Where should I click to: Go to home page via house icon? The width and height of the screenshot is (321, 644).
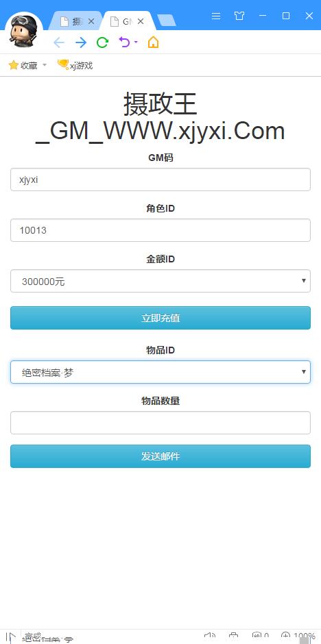click(153, 42)
